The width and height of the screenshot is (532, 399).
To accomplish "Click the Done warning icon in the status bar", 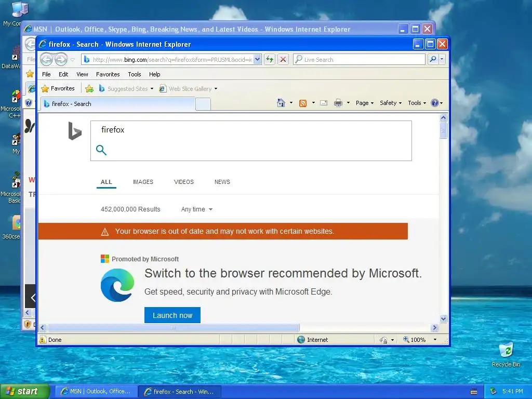I will (x=43, y=340).
